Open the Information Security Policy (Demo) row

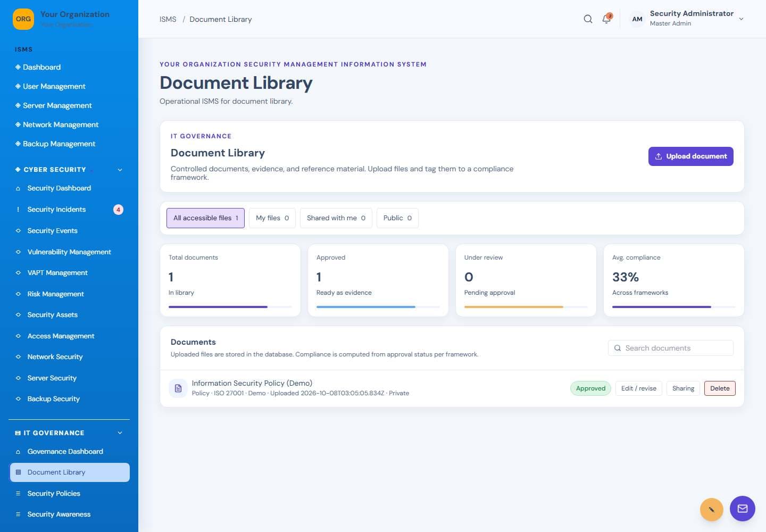(452, 388)
